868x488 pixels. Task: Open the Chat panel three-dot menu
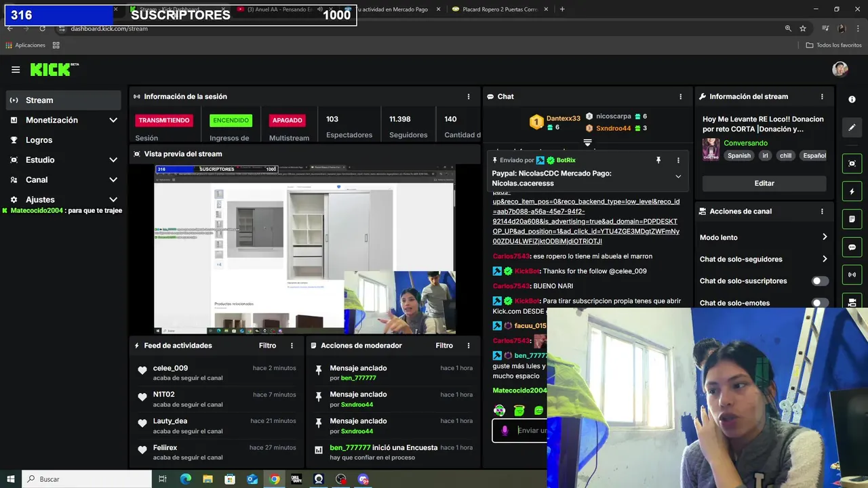[680, 97]
